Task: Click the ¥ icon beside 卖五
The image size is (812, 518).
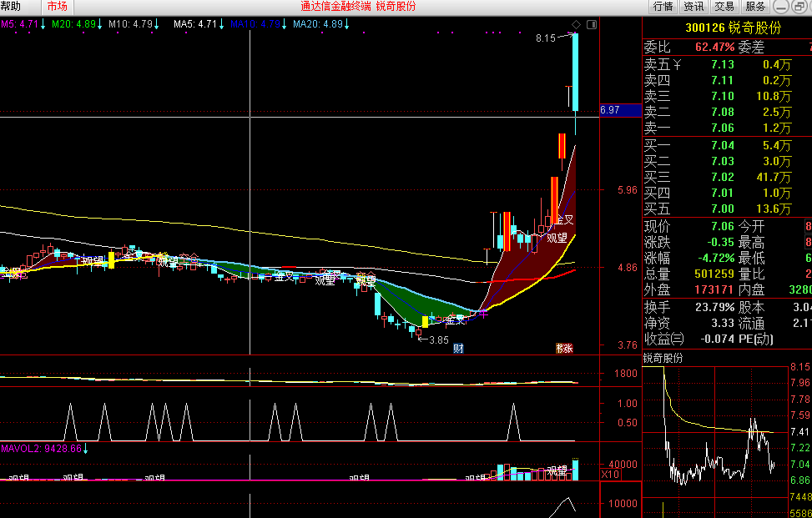Action: point(678,65)
